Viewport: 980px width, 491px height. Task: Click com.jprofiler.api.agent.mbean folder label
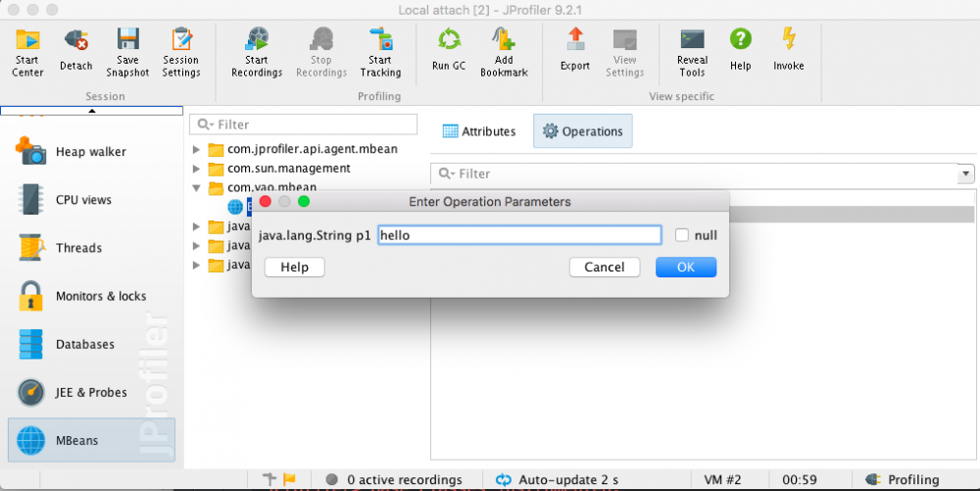point(313,149)
